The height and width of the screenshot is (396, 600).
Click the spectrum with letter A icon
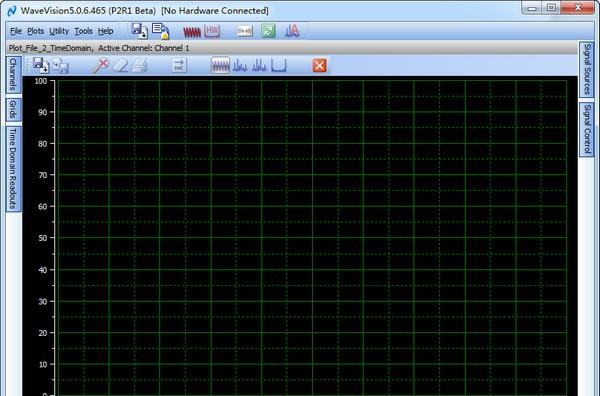pos(292,31)
